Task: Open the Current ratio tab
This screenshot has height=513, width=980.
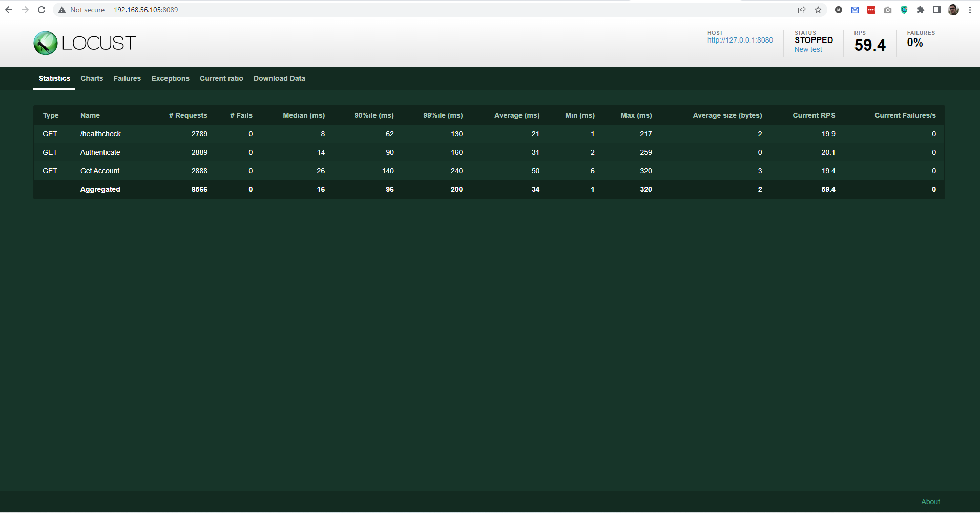Action: point(221,78)
